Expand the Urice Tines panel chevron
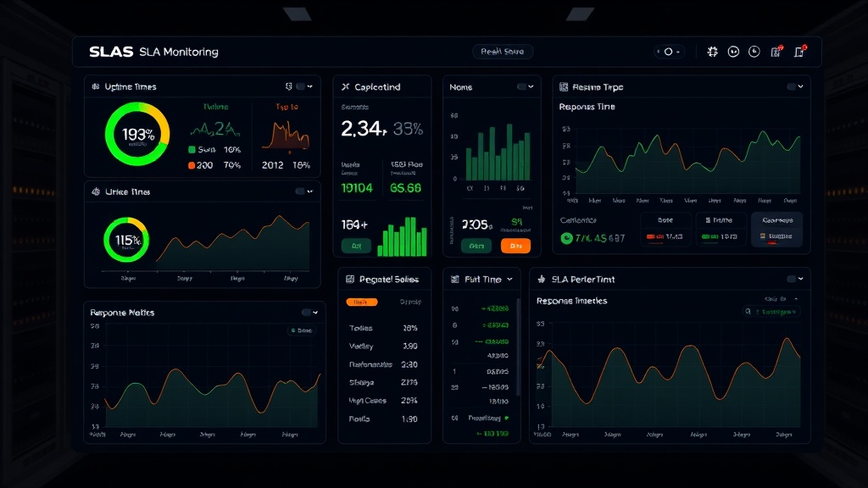The width and height of the screenshot is (868, 488). 310,191
